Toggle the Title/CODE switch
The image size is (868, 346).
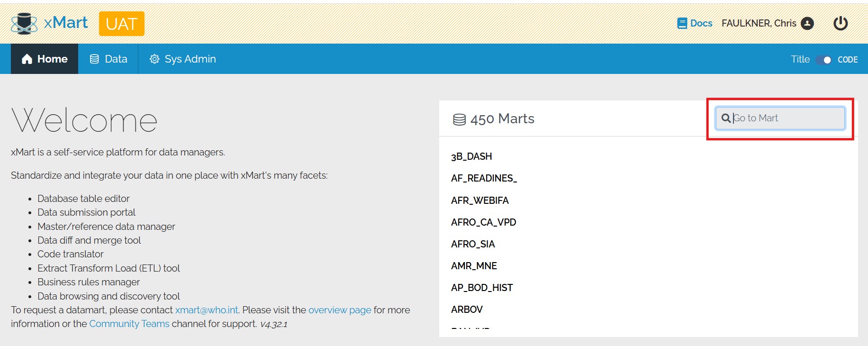(824, 60)
